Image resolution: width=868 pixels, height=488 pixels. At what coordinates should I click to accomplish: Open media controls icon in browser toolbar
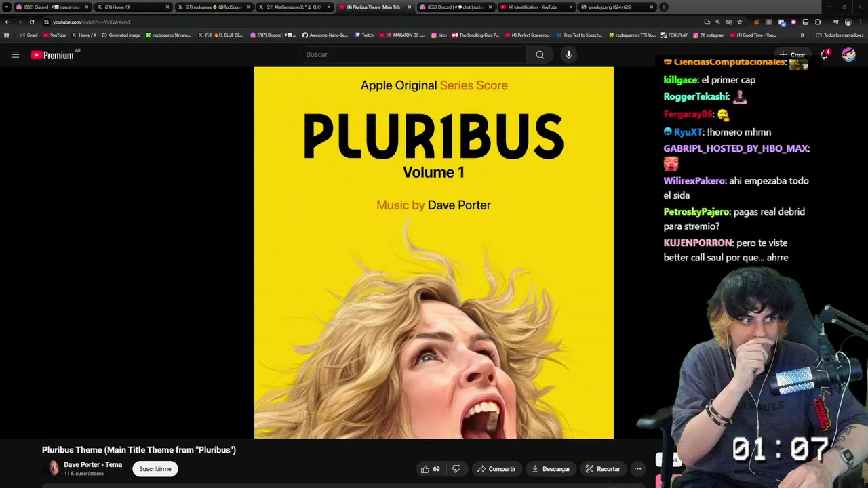[x=836, y=22]
